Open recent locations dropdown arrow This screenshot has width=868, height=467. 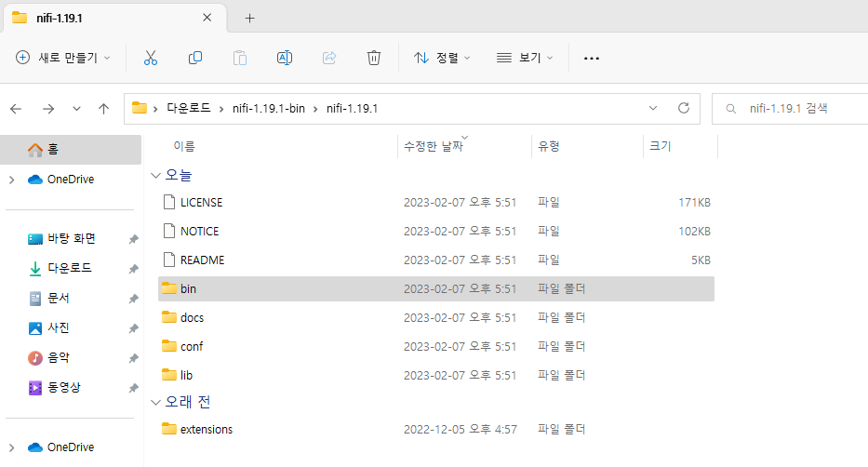(x=76, y=109)
